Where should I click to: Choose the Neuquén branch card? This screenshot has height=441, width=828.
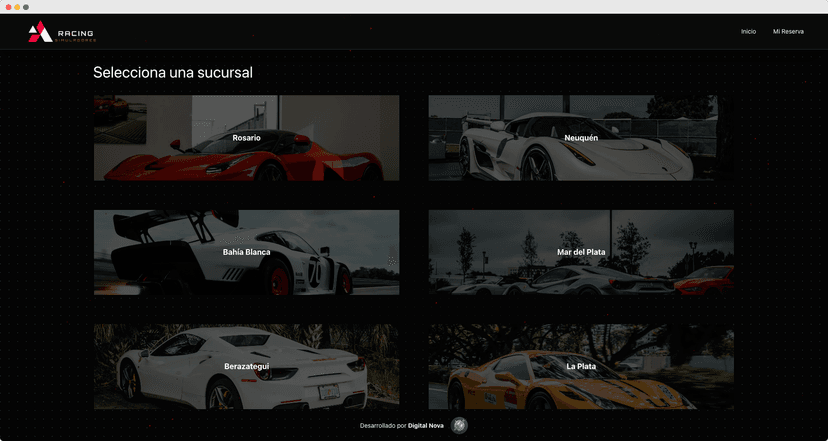tap(581, 138)
